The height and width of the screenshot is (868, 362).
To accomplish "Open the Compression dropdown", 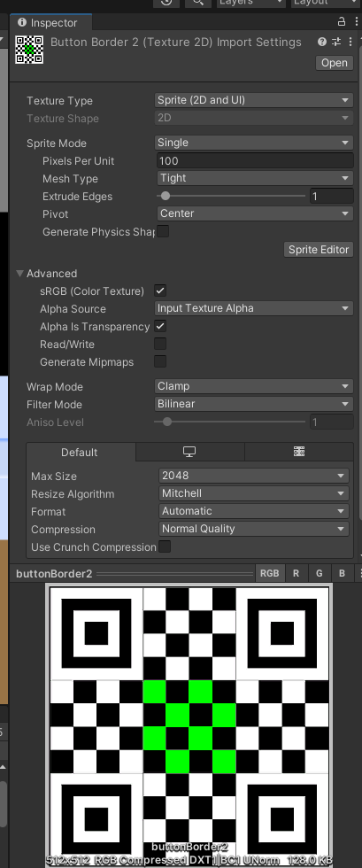I will 253,529.
